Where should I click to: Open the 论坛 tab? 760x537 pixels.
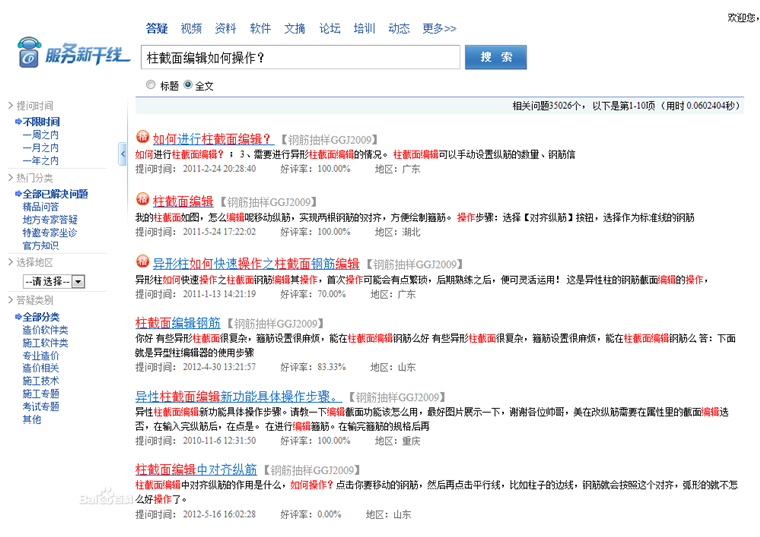[330, 28]
